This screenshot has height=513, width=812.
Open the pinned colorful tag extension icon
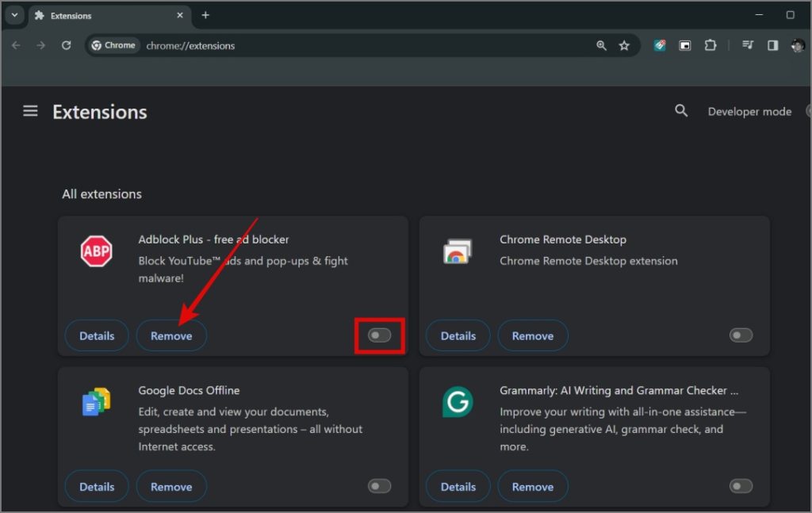point(659,45)
